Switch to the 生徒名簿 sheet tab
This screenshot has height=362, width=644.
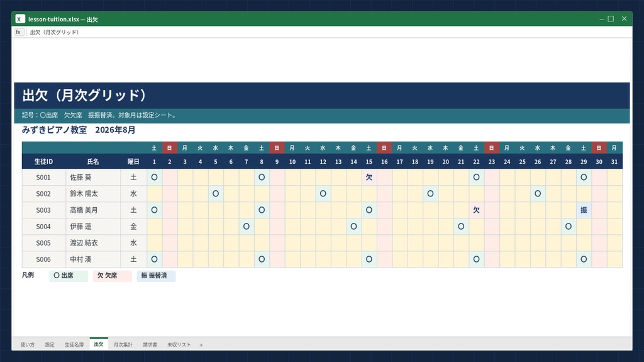(x=74, y=345)
